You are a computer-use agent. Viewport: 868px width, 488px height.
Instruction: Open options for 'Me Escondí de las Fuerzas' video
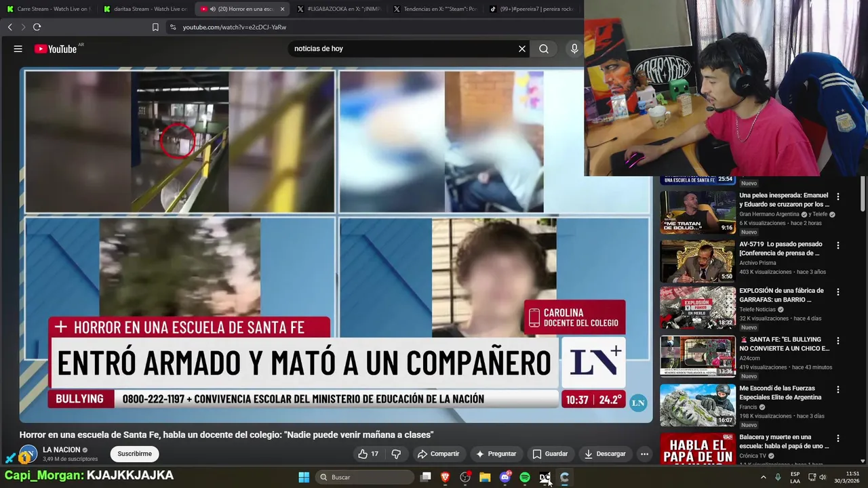tap(838, 390)
